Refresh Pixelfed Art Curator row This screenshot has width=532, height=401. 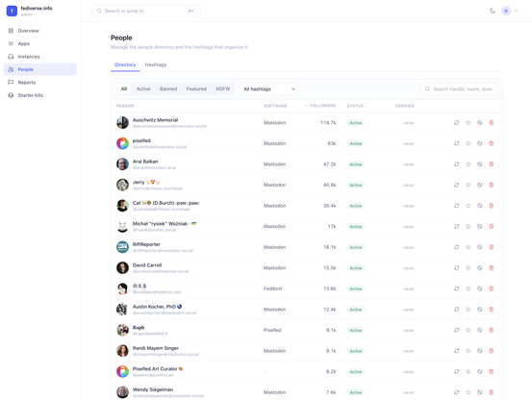[x=456, y=371]
